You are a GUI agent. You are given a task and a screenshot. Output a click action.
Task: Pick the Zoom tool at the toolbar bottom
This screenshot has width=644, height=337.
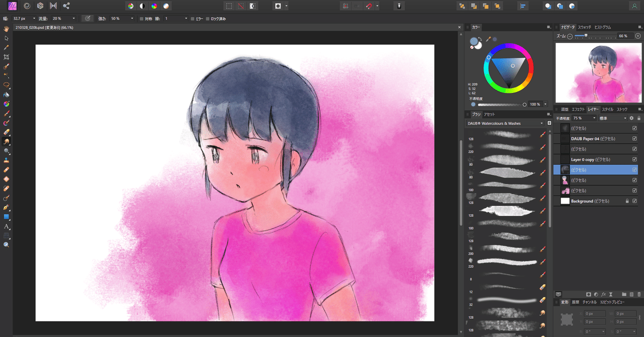(7, 245)
